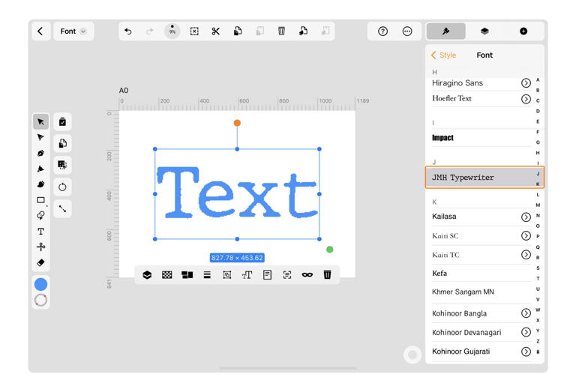
Task: Cut the selection with the scissors icon
Action: pos(216,31)
